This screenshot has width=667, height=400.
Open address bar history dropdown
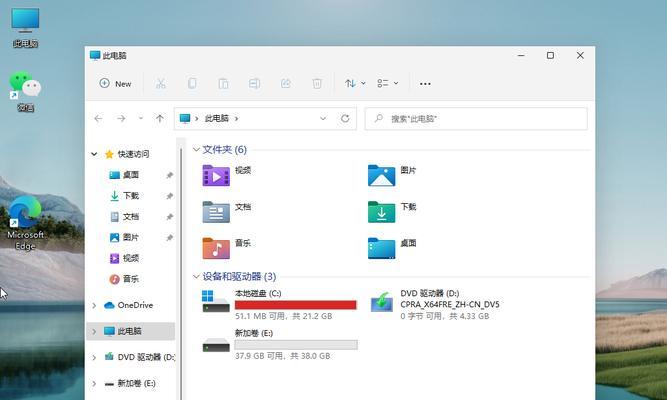click(323, 118)
